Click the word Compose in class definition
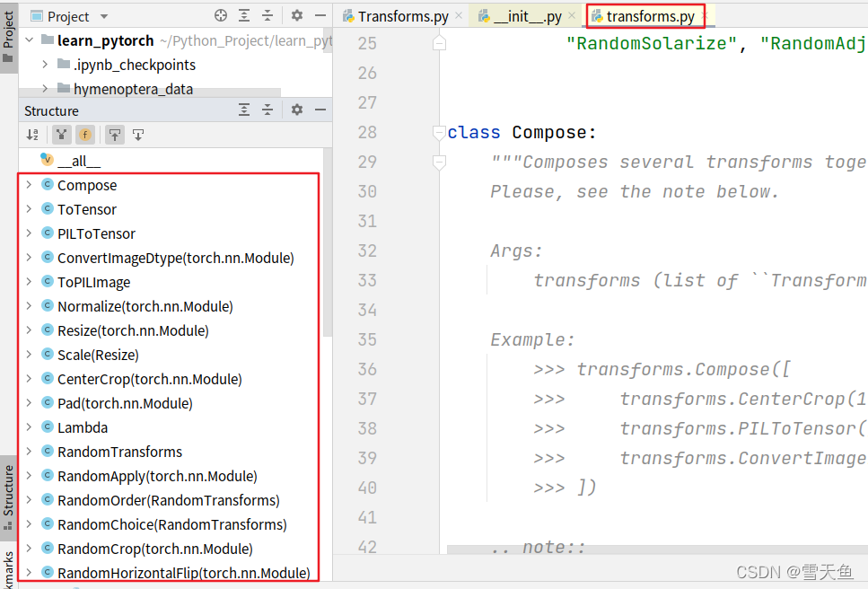 (549, 133)
